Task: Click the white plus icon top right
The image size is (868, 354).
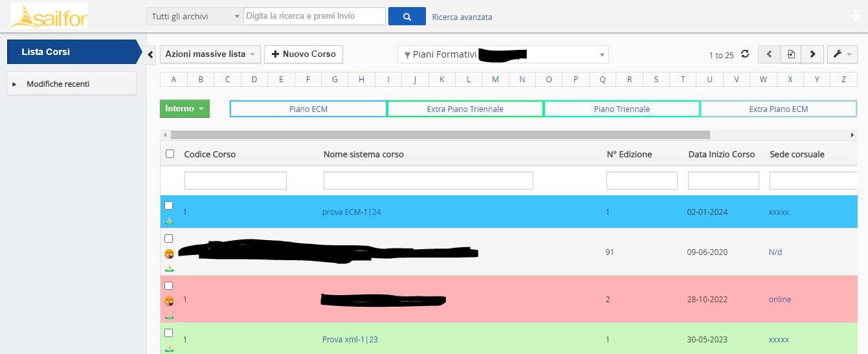Action: tap(855, 17)
